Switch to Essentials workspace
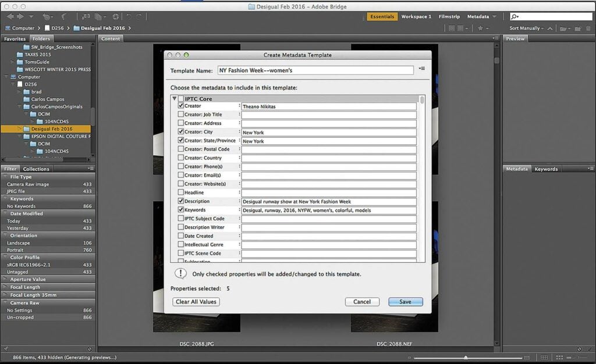This screenshot has height=364, width=596. 382,17
